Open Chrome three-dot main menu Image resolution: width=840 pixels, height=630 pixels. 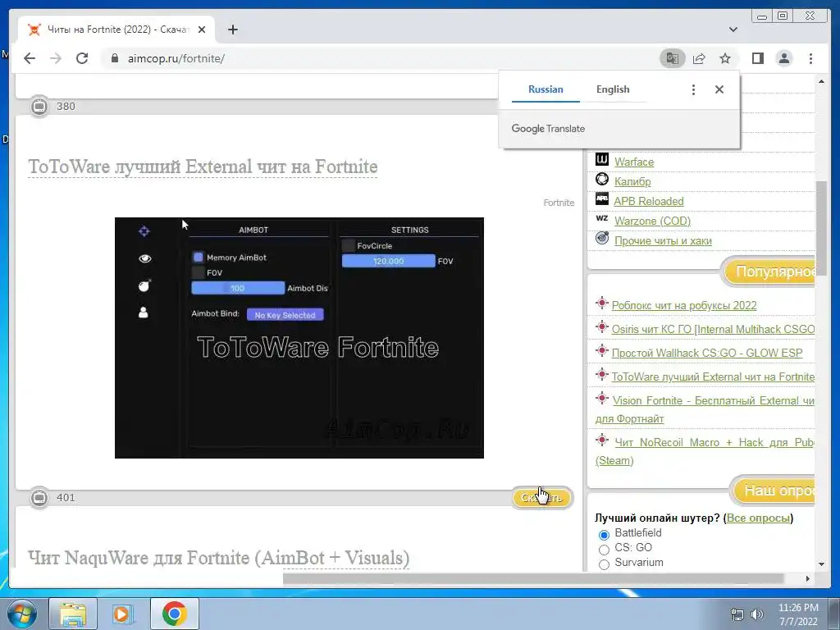[811, 58]
